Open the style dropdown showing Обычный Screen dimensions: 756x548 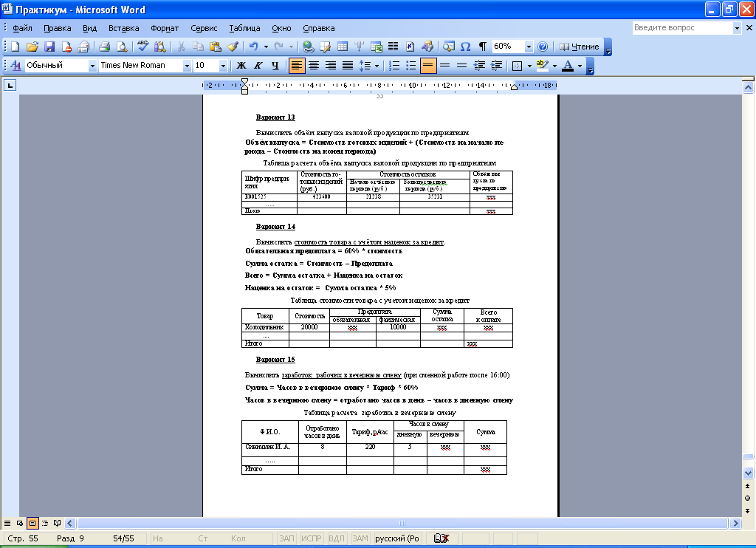92,65
